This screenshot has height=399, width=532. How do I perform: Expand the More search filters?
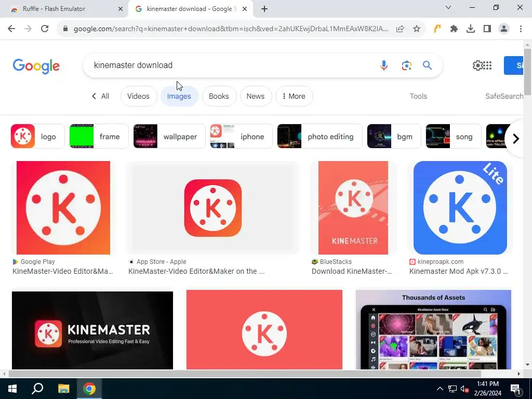294,96
